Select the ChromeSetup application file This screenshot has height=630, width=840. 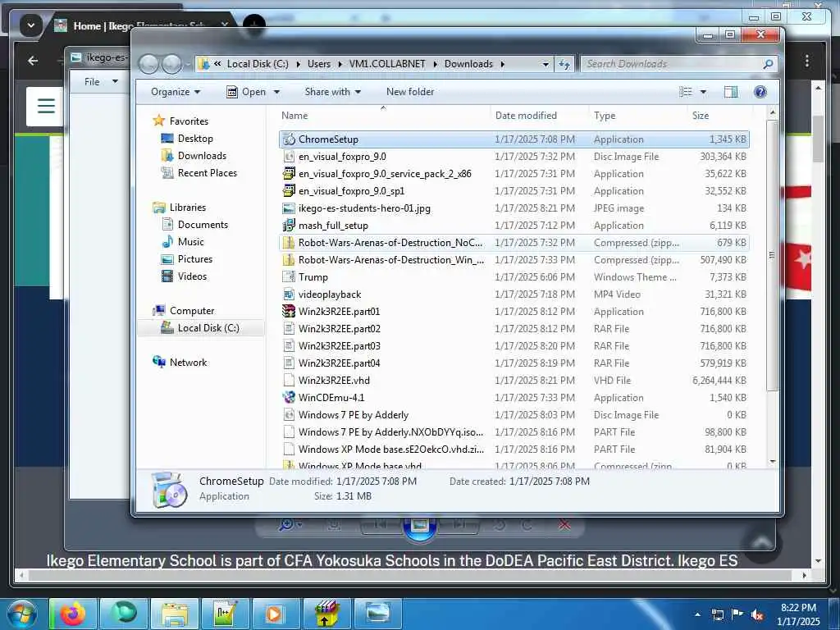[x=514, y=139]
